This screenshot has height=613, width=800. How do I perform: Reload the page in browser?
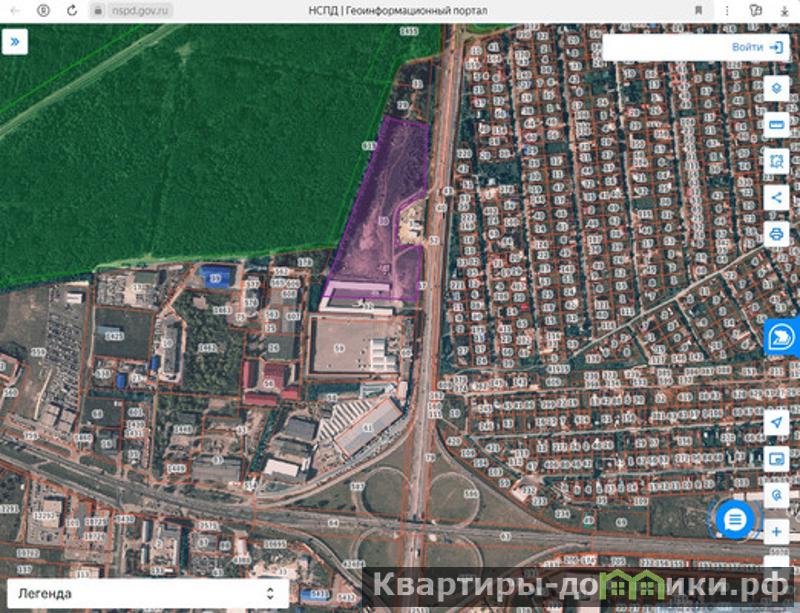(72, 9)
